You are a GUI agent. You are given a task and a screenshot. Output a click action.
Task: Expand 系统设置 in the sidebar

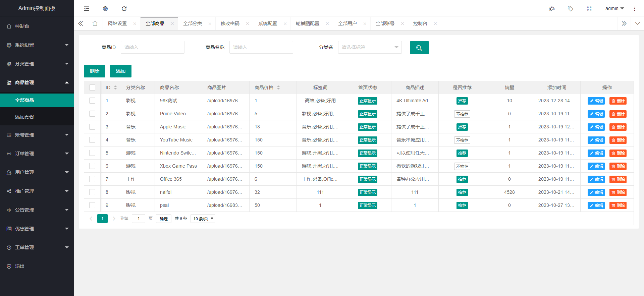pos(37,45)
